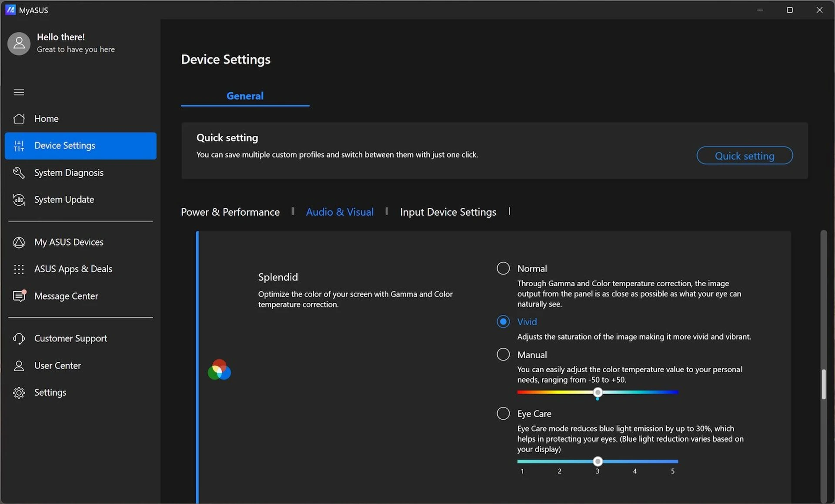Click the Settings gear icon
835x504 pixels.
point(19,393)
